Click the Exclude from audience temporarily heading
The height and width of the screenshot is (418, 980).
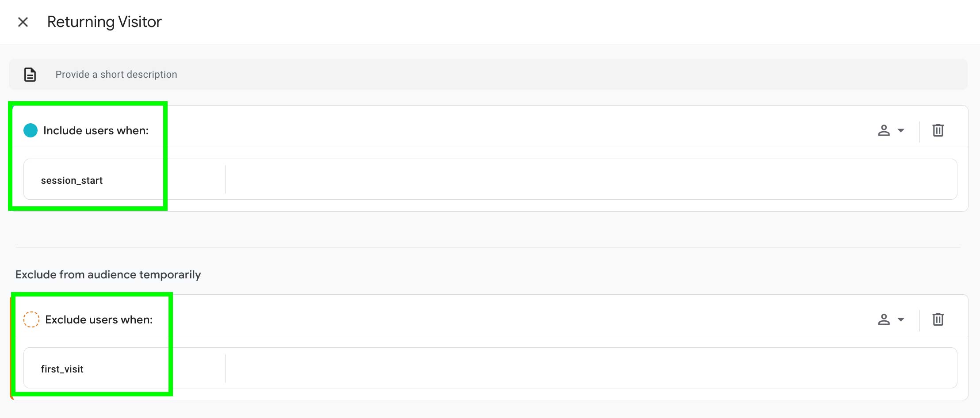click(108, 274)
